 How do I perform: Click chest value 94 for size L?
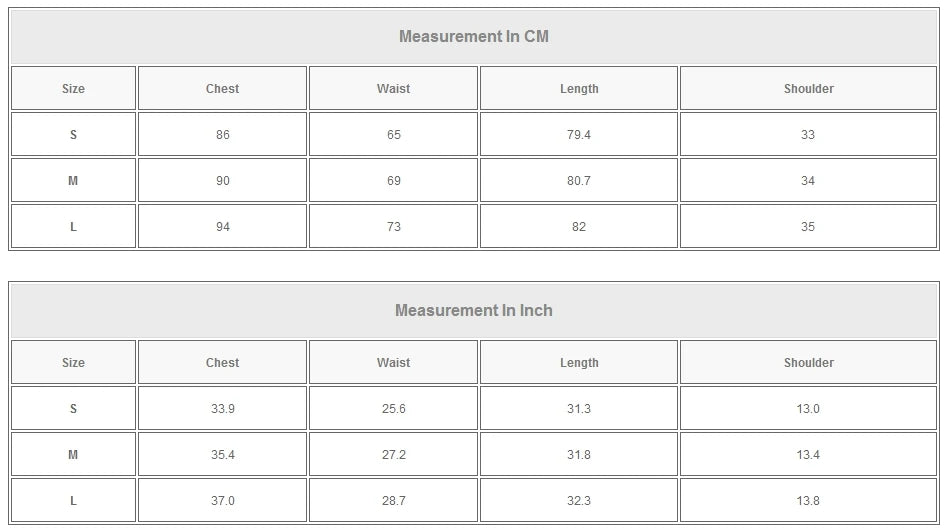point(222,227)
